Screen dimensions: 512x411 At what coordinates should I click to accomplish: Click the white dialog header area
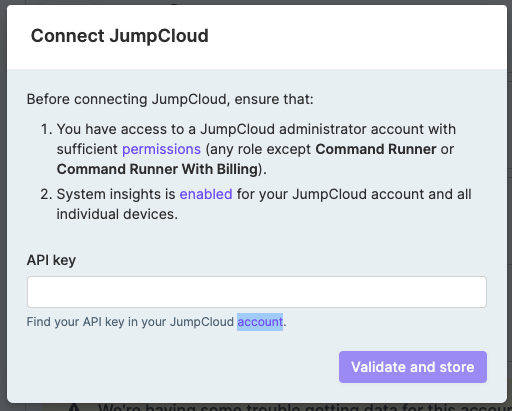point(257,37)
